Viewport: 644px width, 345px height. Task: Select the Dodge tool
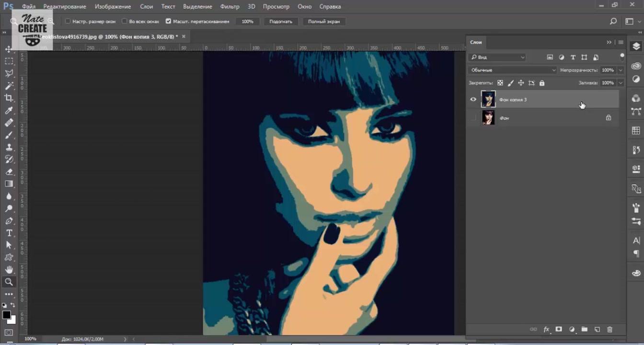[9, 208]
